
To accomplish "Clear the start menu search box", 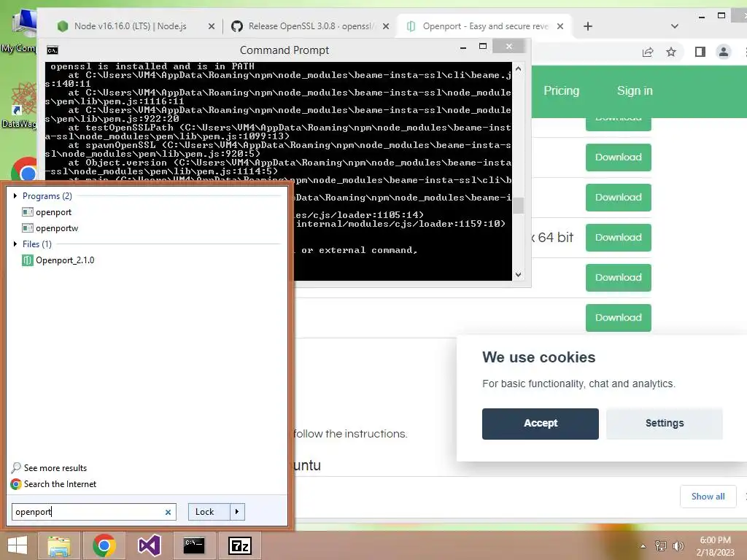I will pos(168,513).
